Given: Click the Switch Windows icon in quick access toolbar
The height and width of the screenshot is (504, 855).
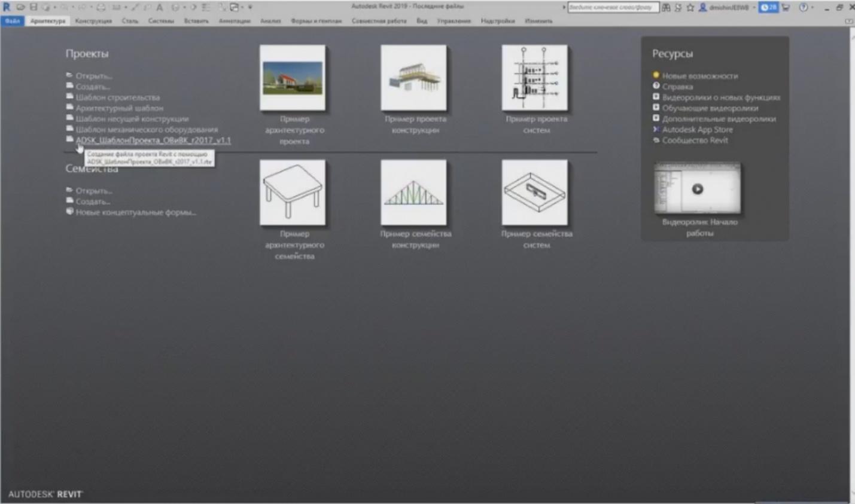Looking at the screenshot, I should (234, 7).
